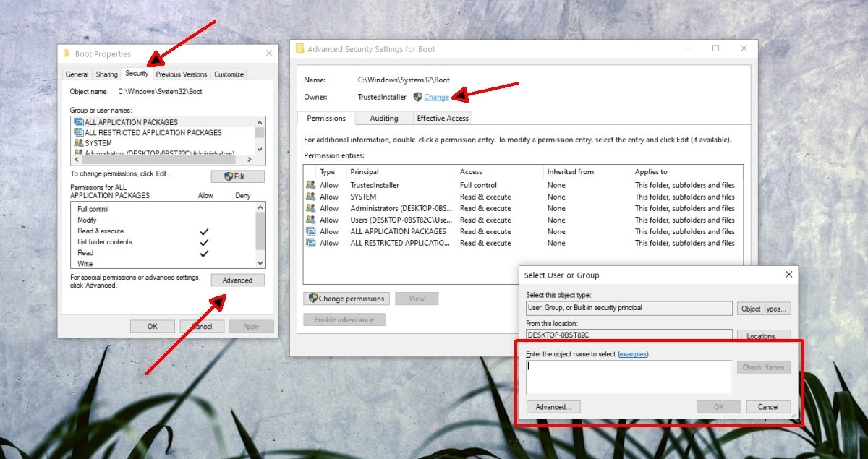Click the shield icon beside Change owner
The width and height of the screenshot is (868, 459).
pyautogui.click(x=417, y=97)
